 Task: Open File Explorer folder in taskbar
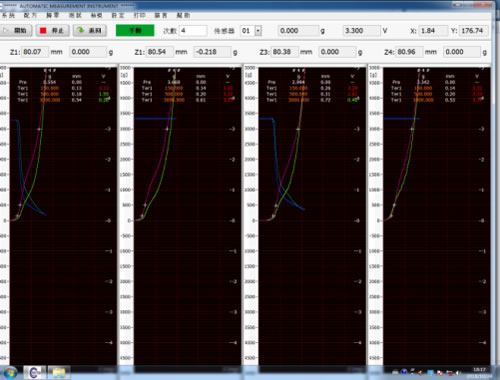pyautogui.click(x=59, y=373)
